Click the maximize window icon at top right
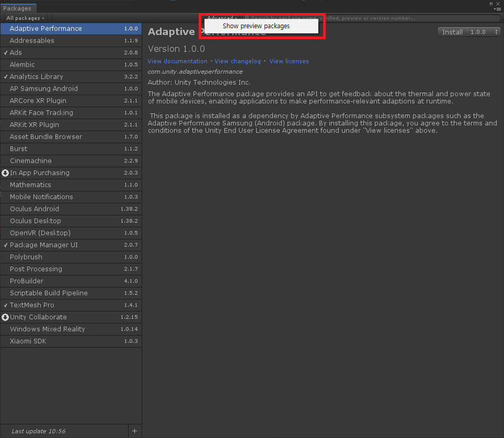This screenshot has height=438, width=504. (x=491, y=4)
